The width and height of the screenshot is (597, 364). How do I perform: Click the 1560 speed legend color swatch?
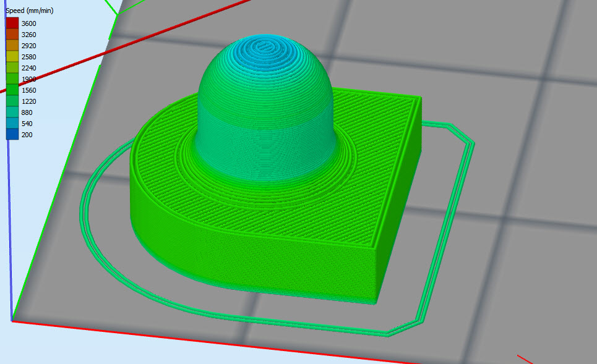coord(12,90)
